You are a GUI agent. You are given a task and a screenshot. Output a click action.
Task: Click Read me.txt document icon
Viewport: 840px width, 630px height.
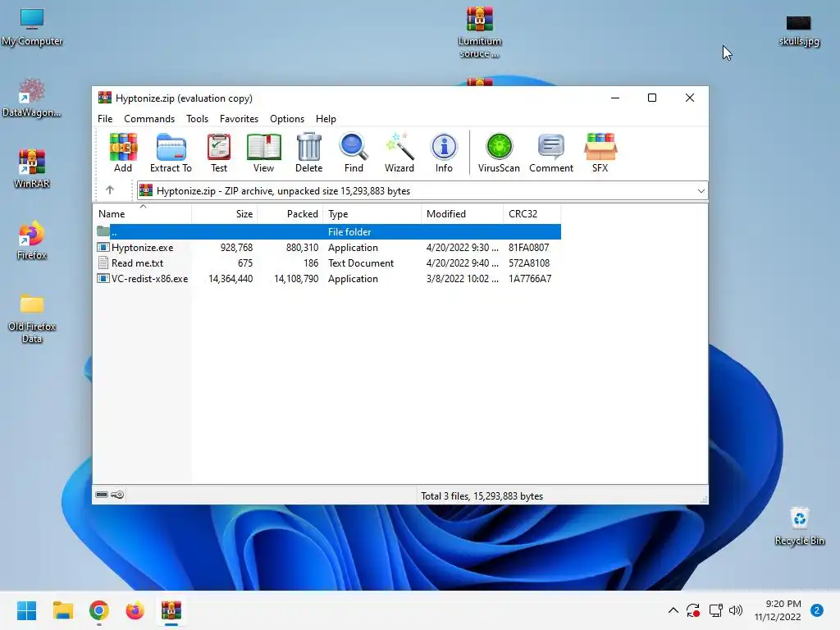coord(103,263)
